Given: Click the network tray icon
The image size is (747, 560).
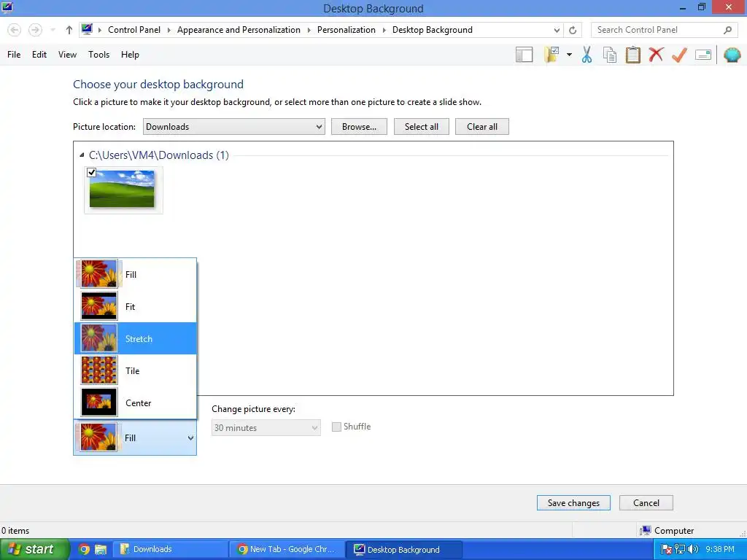Looking at the screenshot, I should point(680,550).
